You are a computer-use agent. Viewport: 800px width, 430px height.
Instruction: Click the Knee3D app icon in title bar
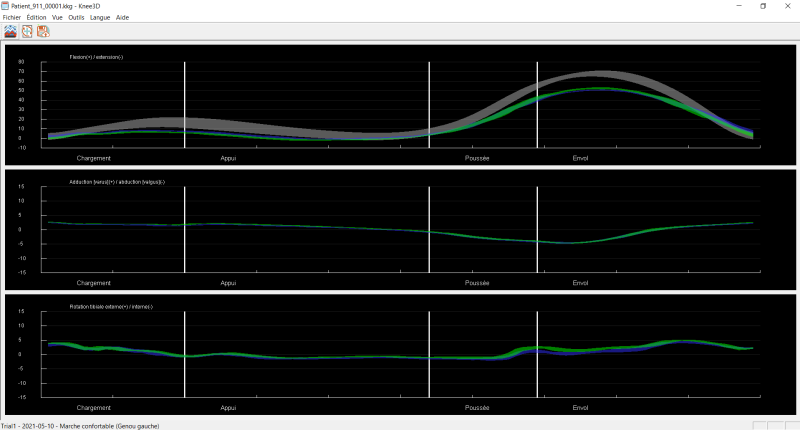point(6,6)
